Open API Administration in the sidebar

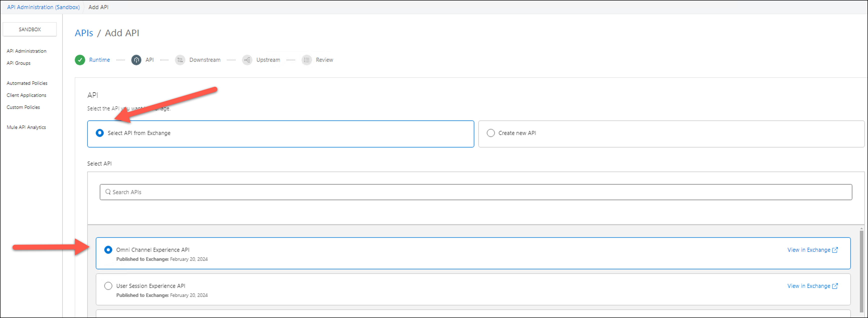27,51
